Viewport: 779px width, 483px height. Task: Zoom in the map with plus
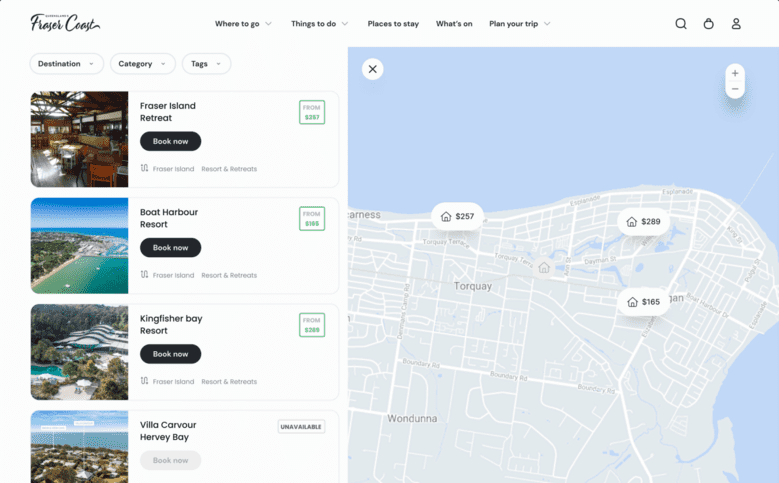click(x=735, y=73)
